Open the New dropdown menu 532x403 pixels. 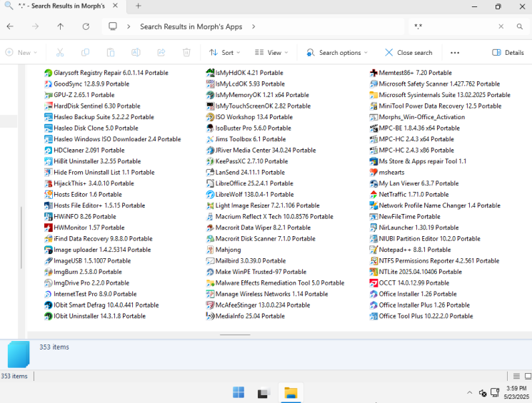21,53
